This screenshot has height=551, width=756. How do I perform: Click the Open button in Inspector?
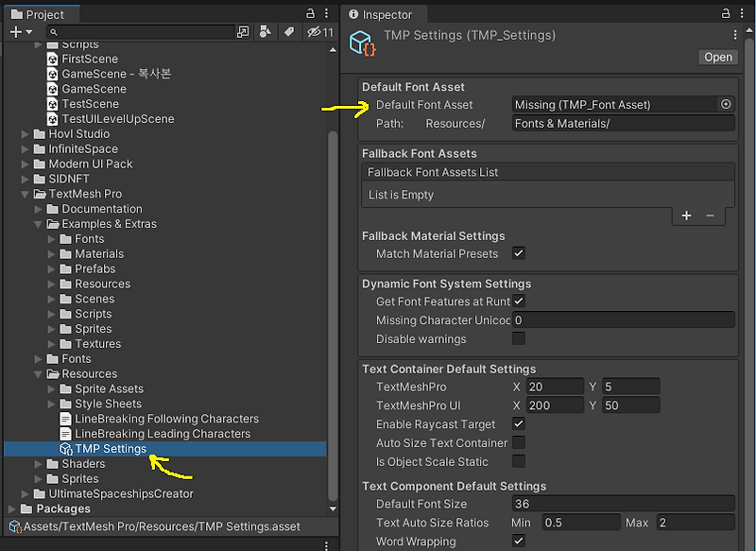pos(718,57)
